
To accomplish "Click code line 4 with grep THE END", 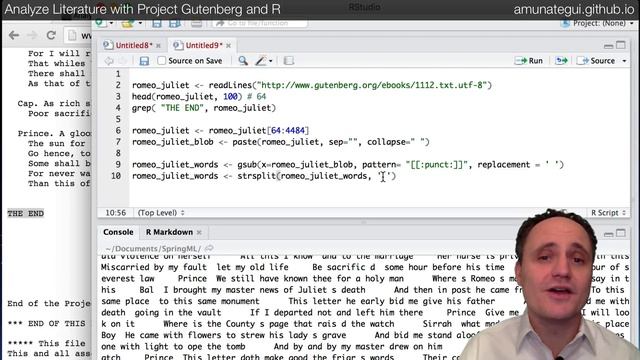I will click(204, 108).
